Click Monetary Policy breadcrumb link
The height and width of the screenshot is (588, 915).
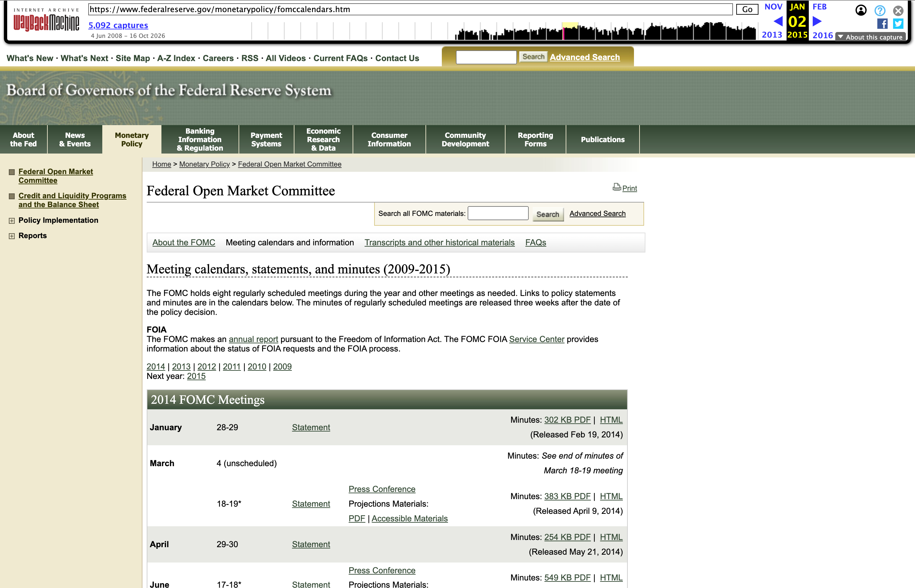tap(204, 164)
